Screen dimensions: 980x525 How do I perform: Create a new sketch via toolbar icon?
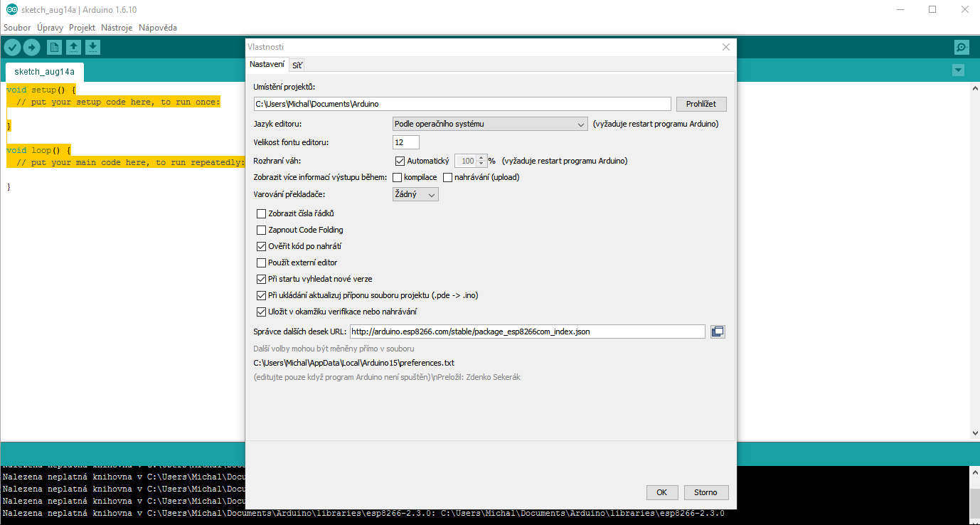54,47
